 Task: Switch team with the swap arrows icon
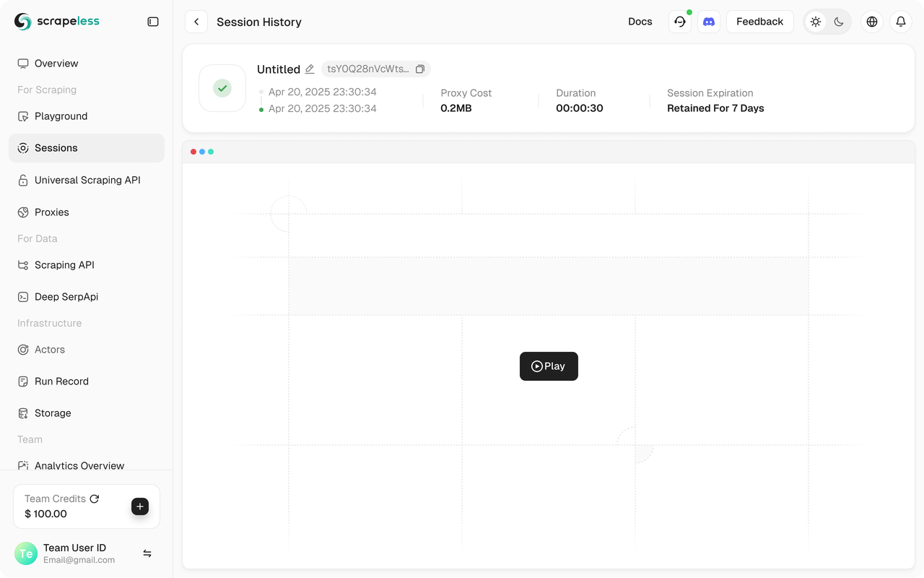pos(147,553)
